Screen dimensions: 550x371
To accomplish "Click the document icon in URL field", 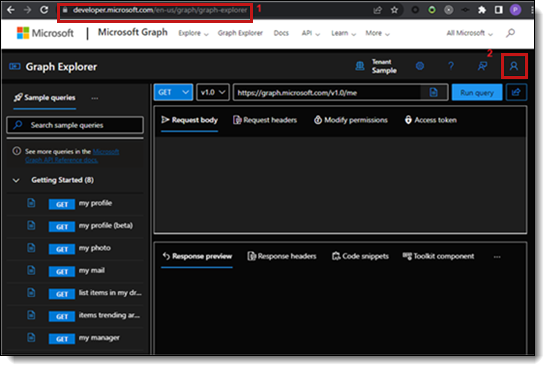I will 434,93.
